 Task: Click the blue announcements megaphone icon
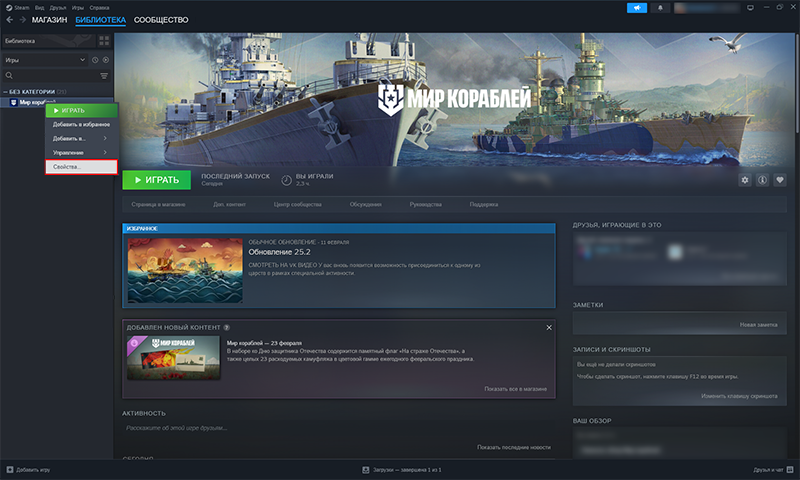(x=637, y=8)
